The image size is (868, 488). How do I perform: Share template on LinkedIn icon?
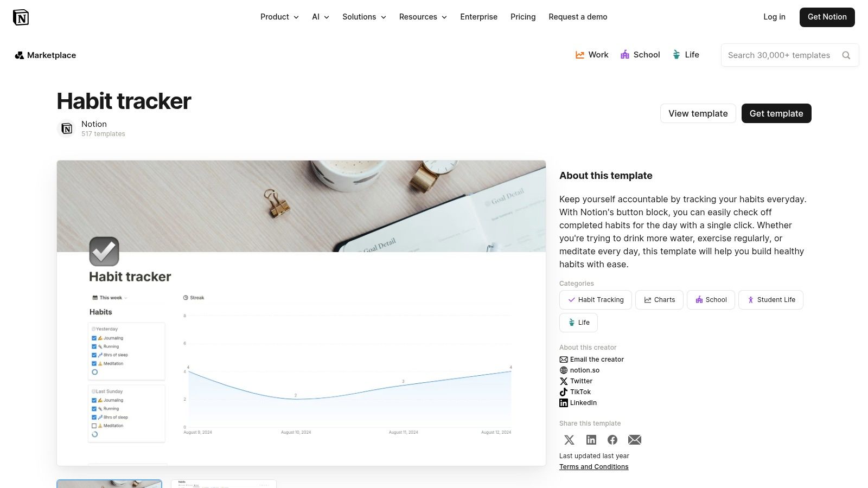[591, 440]
